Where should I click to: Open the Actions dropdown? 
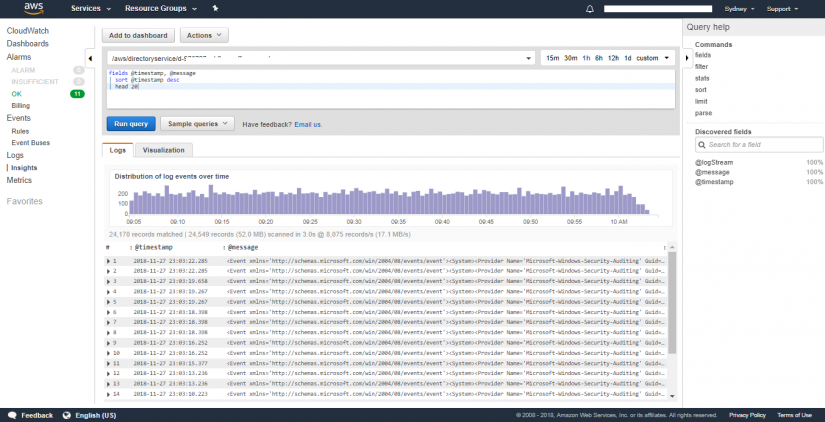coord(204,35)
